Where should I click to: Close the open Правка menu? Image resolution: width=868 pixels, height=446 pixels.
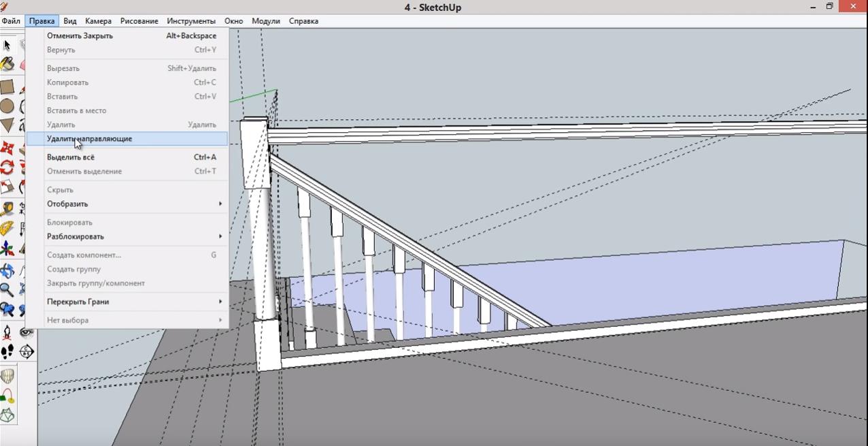[x=42, y=21]
